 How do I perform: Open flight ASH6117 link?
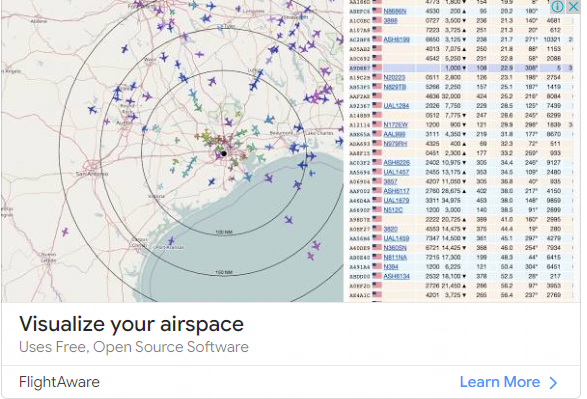pyautogui.click(x=396, y=191)
